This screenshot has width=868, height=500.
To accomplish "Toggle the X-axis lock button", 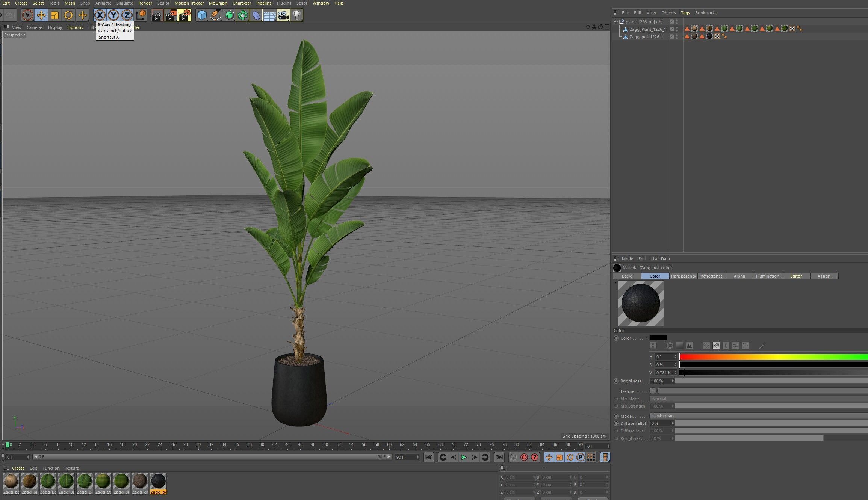I will tap(100, 15).
